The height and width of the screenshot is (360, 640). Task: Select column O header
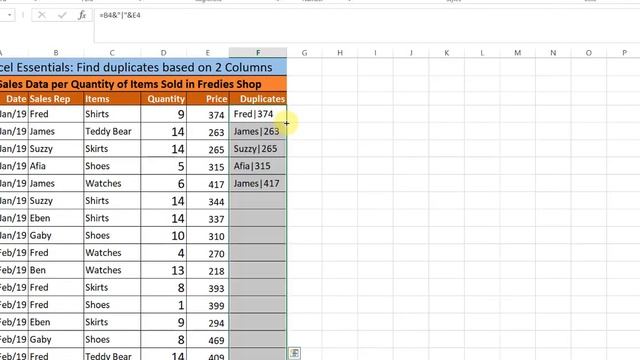pyautogui.click(x=589, y=53)
